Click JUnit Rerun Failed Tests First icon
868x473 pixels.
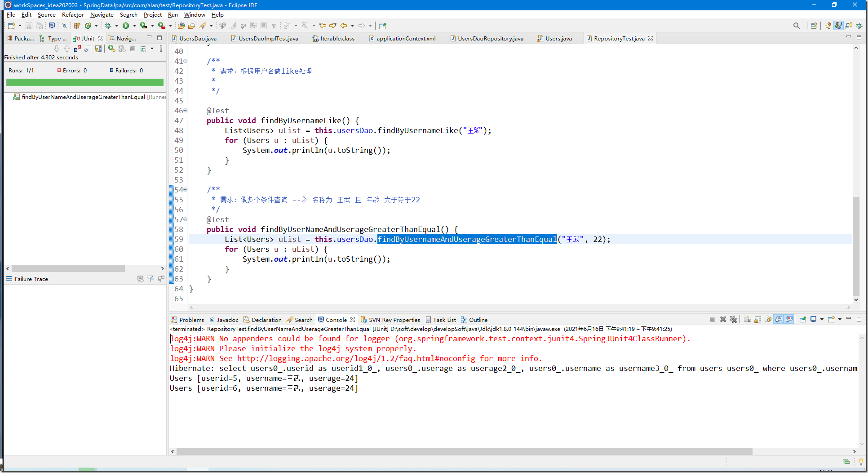[x=122, y=49]
